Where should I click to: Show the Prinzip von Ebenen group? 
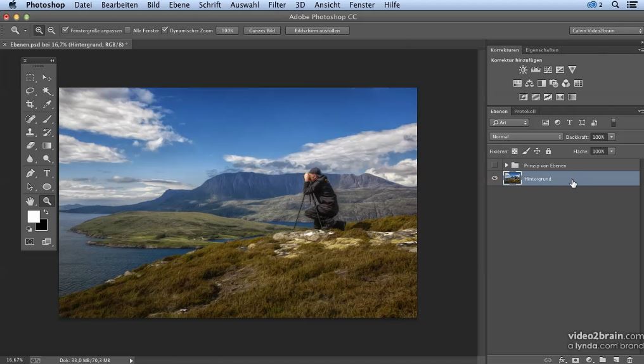click(494, 165)
